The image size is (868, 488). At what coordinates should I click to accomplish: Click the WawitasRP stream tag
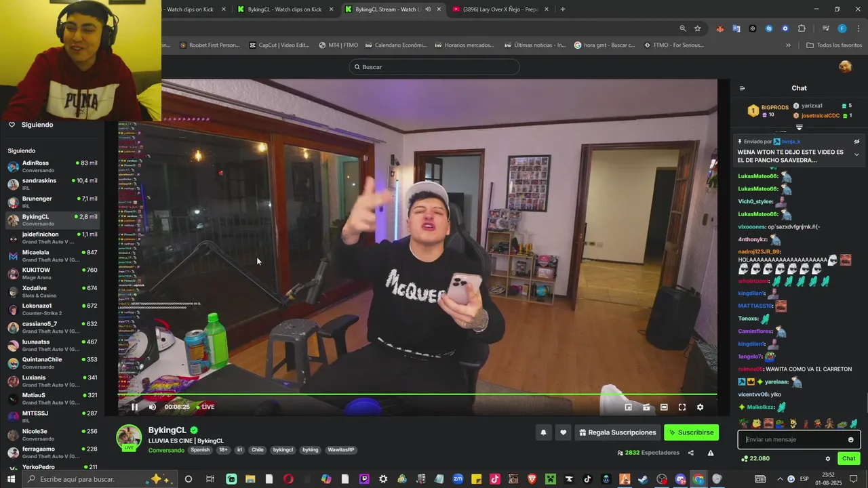click(341, 450)
